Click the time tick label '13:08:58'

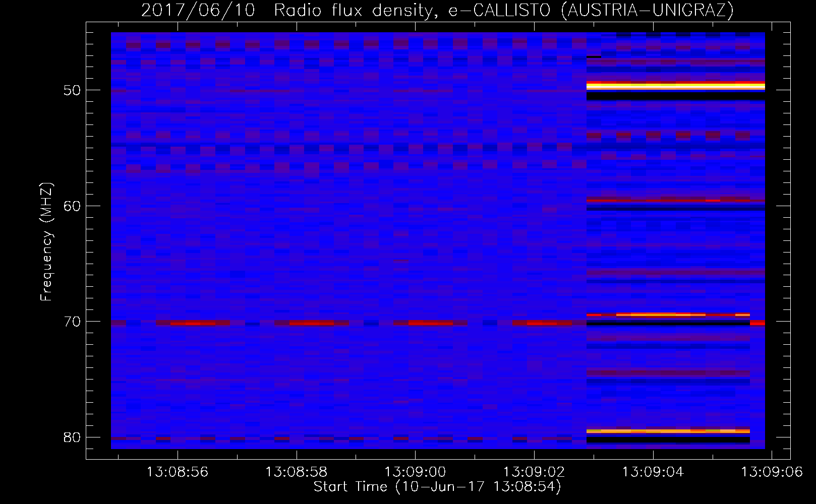pyautogui.click(x=297, y=472)
